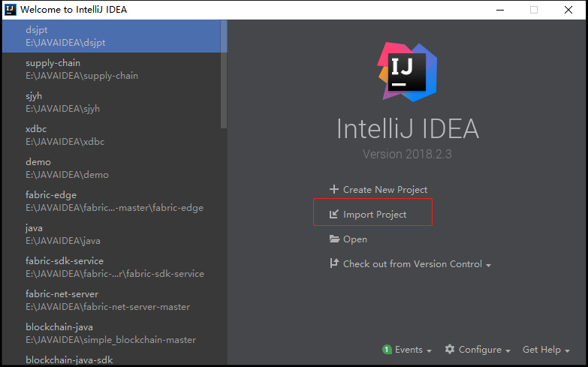Screen dimensions: 588x367
Task: Click the Open label to browse projects
Action: pyautogui.click(x=355, y=239)
